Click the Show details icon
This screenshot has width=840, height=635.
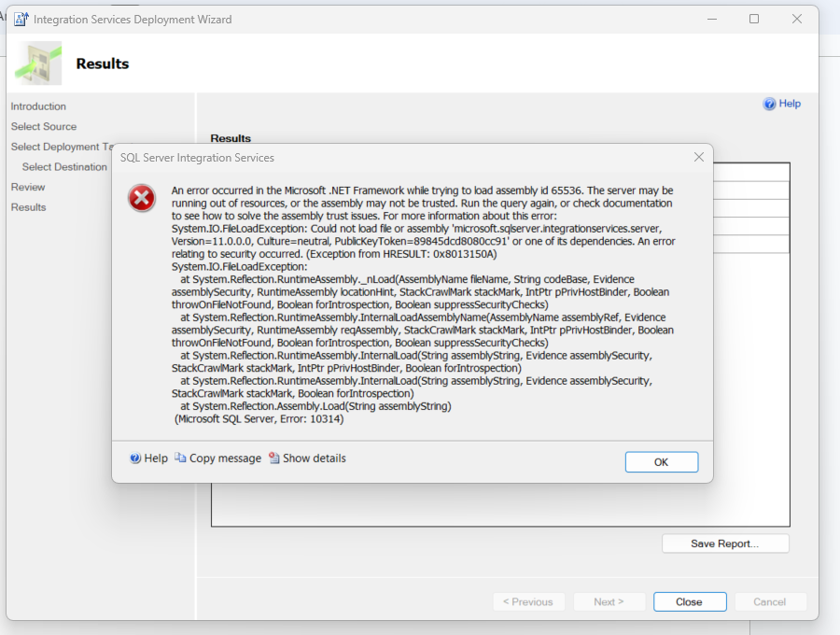274,458
